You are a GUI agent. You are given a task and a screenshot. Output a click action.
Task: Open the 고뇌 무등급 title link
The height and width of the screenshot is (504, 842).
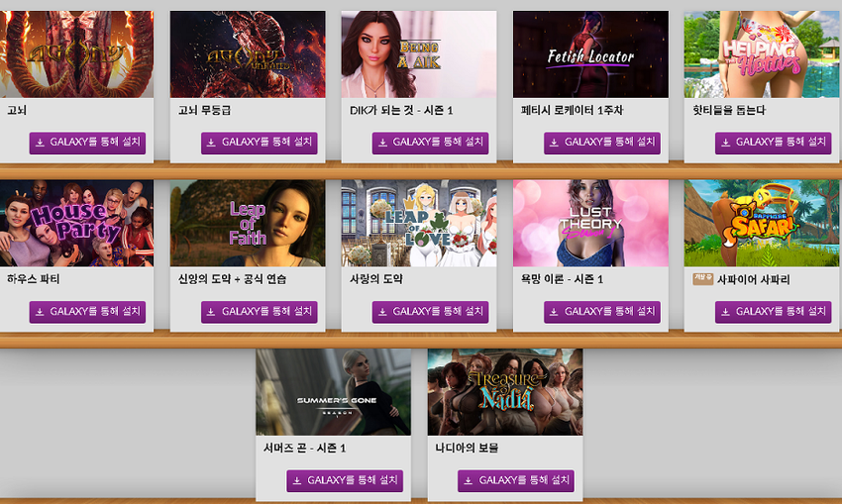[205, 110]
